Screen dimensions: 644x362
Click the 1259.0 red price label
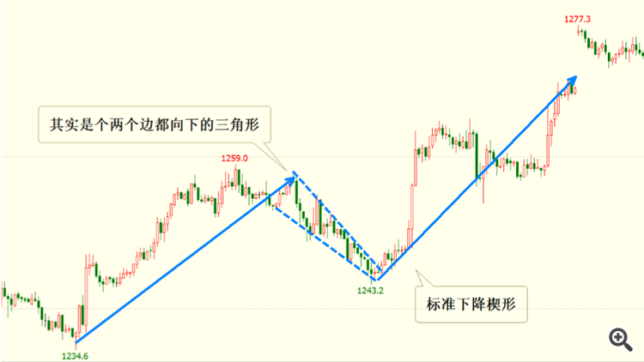tap(234, 158)
